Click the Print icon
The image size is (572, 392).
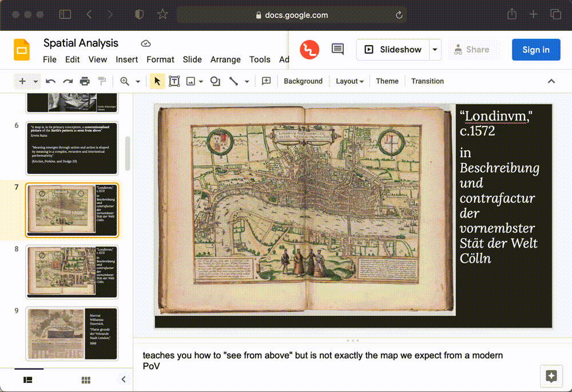tap(85, 81)
